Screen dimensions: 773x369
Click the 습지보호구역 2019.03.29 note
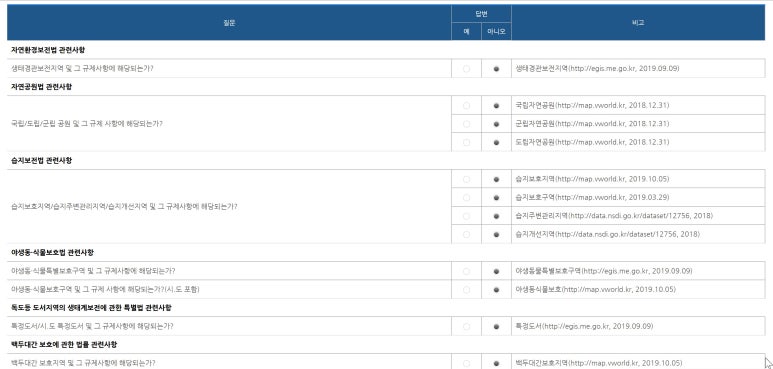[592, 198]
